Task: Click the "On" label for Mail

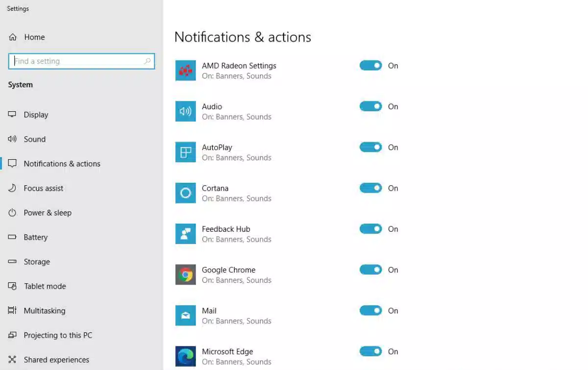Action: click(x=393, y=311)
